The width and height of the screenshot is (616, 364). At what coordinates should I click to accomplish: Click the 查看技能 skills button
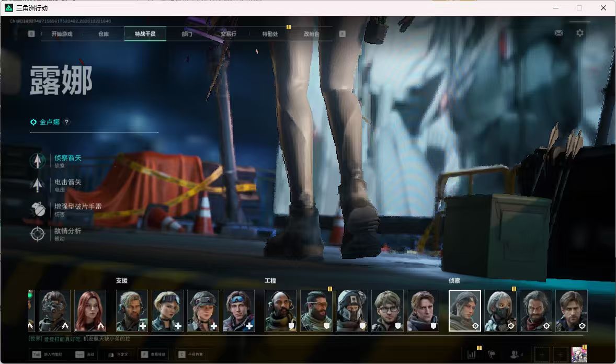(x=153, y=355)
